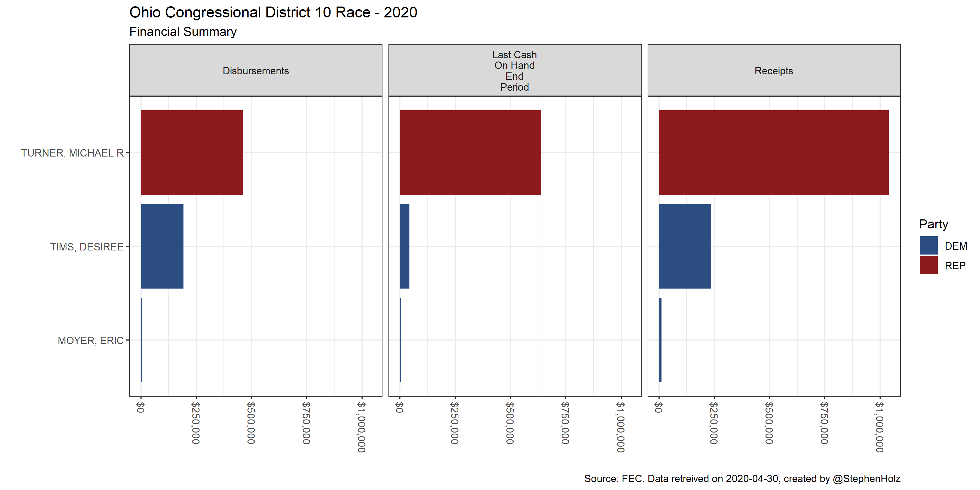This screenshot has width=980, height=490.
Task: Click the REP red legend swatch
Action: pos(928,265)
